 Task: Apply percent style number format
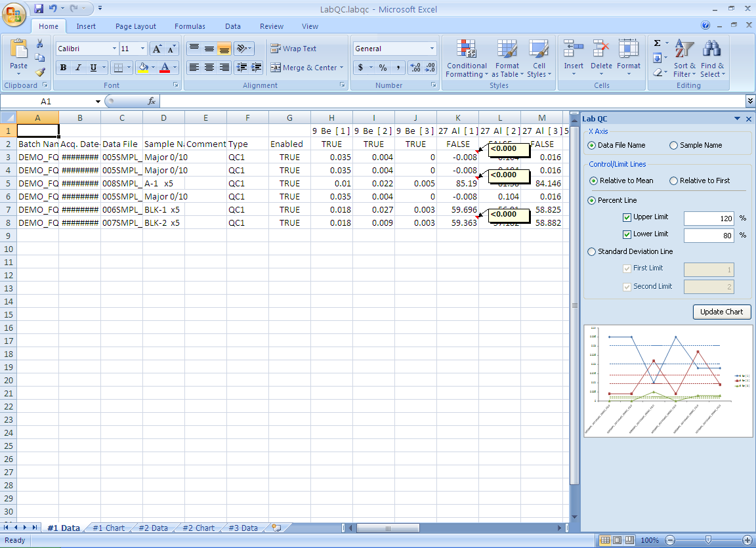[383, 68]
